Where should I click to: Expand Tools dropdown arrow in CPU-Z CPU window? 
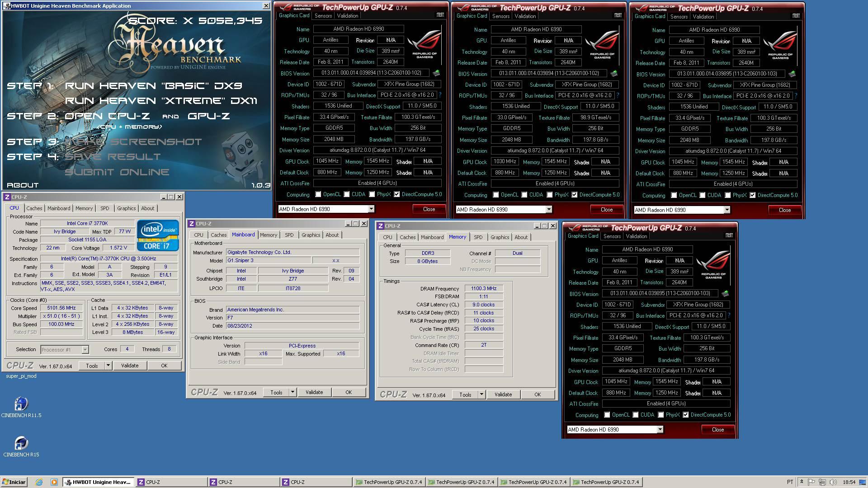click(108, 366)
